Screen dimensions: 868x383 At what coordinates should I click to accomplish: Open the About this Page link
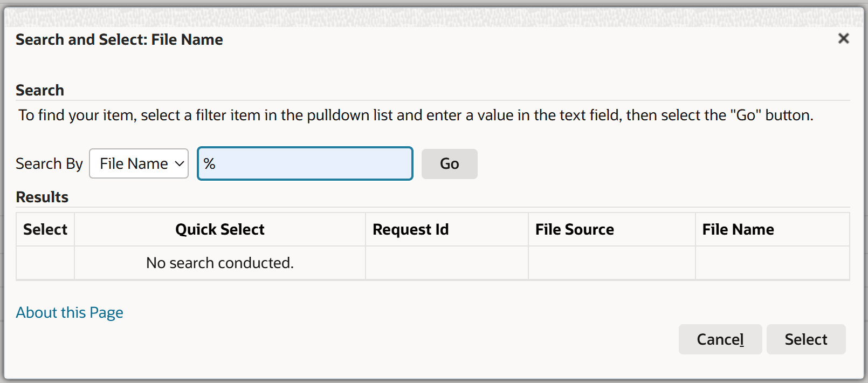70,313
